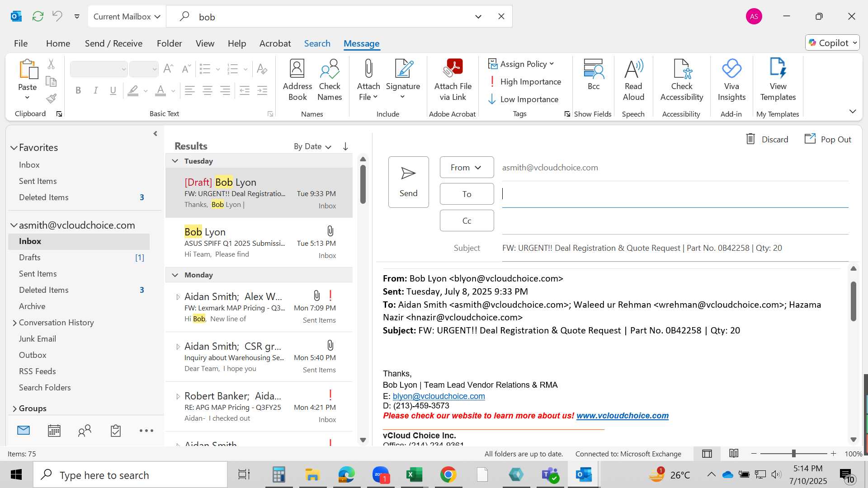Start Read Aloud speech

click(x=633, y=80)
